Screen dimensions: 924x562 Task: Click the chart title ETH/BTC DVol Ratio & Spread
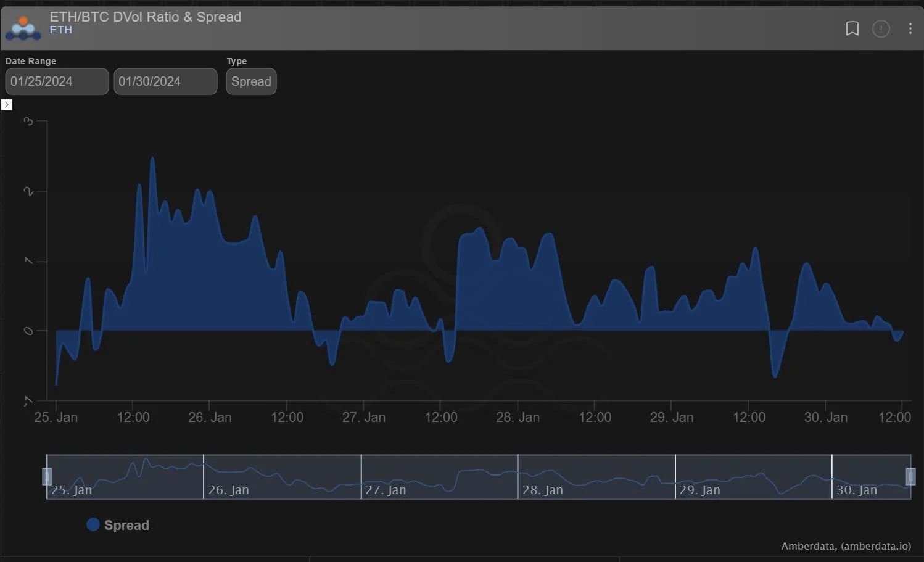click(146, 17)
